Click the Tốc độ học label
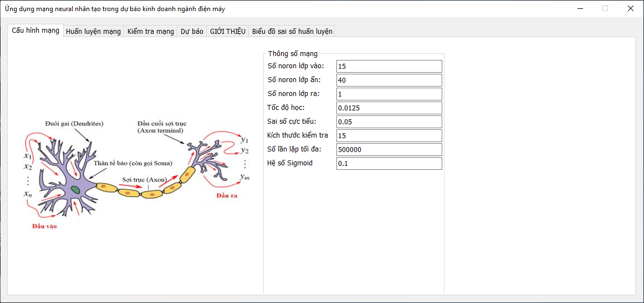644x303 pixels. (285, 108)
